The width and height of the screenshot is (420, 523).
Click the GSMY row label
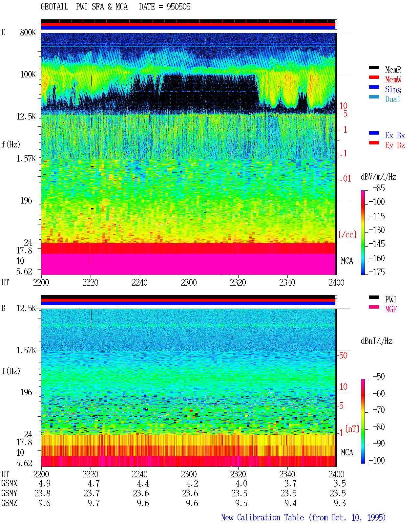click(x=9, y=493)
